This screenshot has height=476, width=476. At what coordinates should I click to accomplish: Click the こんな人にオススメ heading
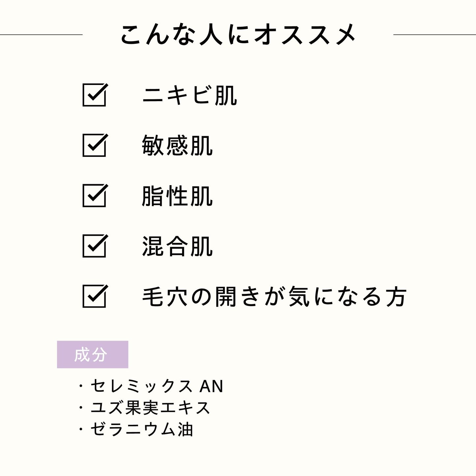pyautogui.click(x=238, y=34)
